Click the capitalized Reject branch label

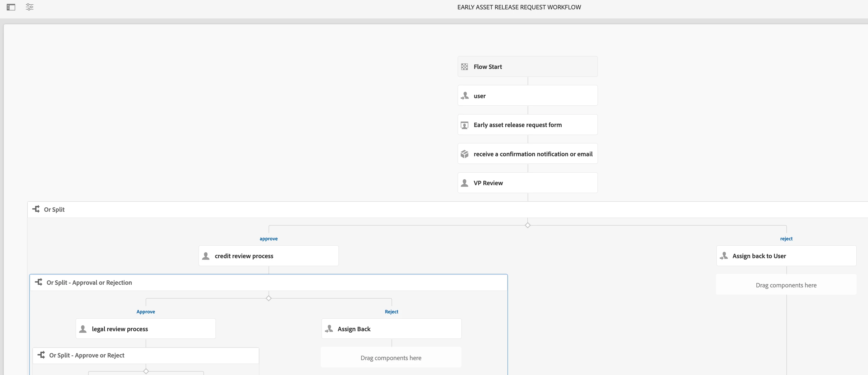391,312
